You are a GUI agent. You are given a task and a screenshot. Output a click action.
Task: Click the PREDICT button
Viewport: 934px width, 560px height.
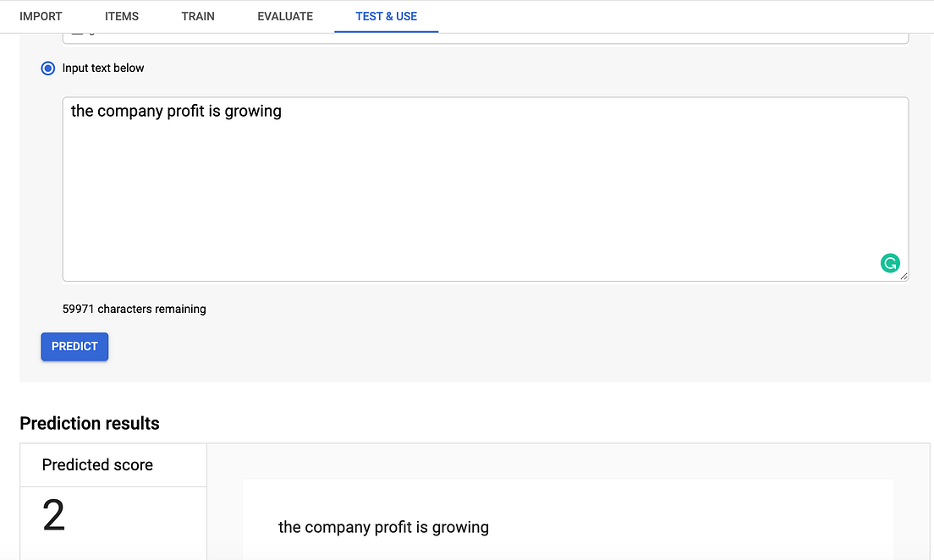pyautogui.click(x=74, y=347)
